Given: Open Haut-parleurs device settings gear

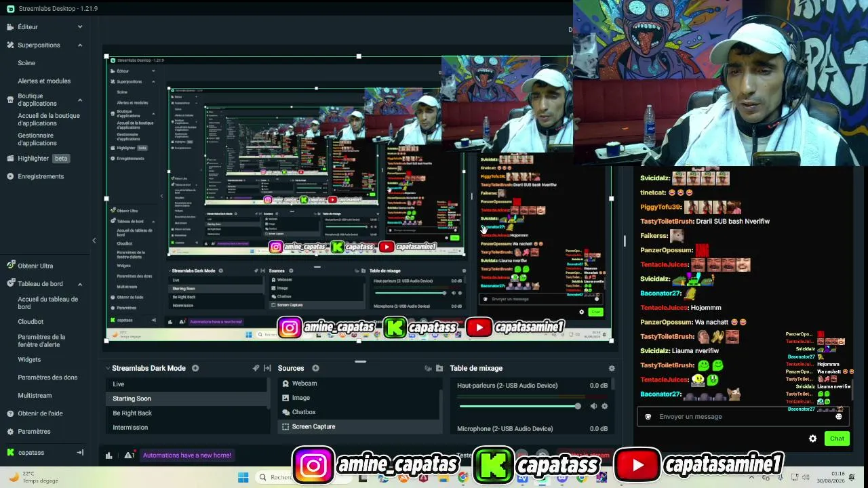Looking at the screenshot, I should [x=604, y=406].
